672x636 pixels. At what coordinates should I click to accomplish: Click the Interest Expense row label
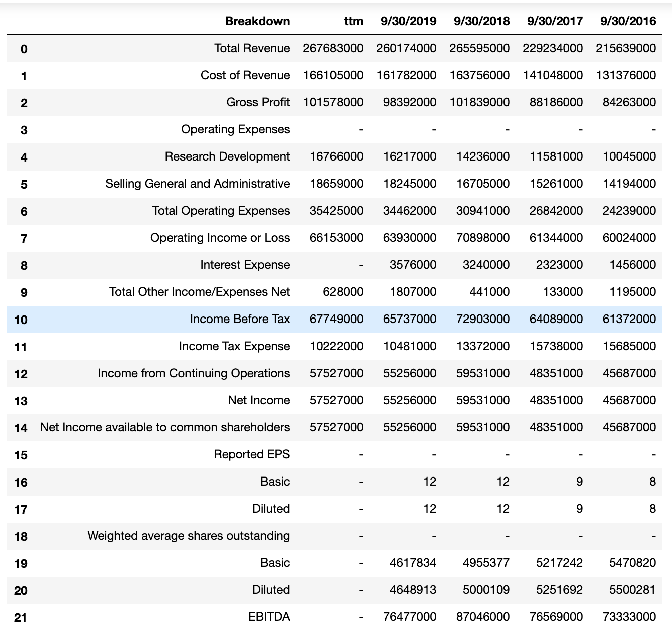245,265
